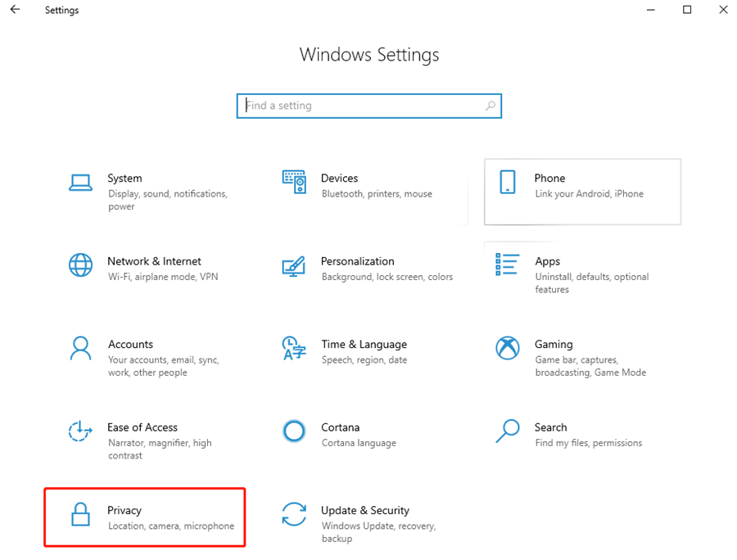Open the Cortana settings title

coord(341,427)
